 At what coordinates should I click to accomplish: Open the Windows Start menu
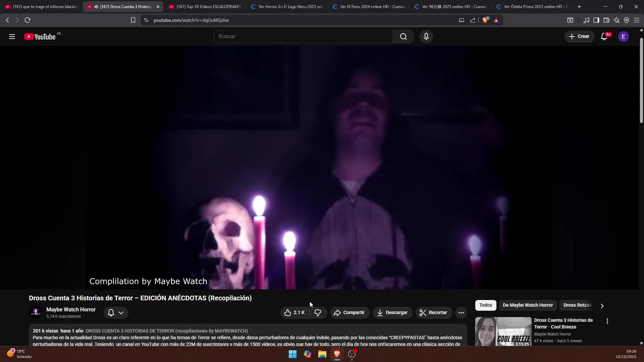pyautogui.click(x=292, y=354)
